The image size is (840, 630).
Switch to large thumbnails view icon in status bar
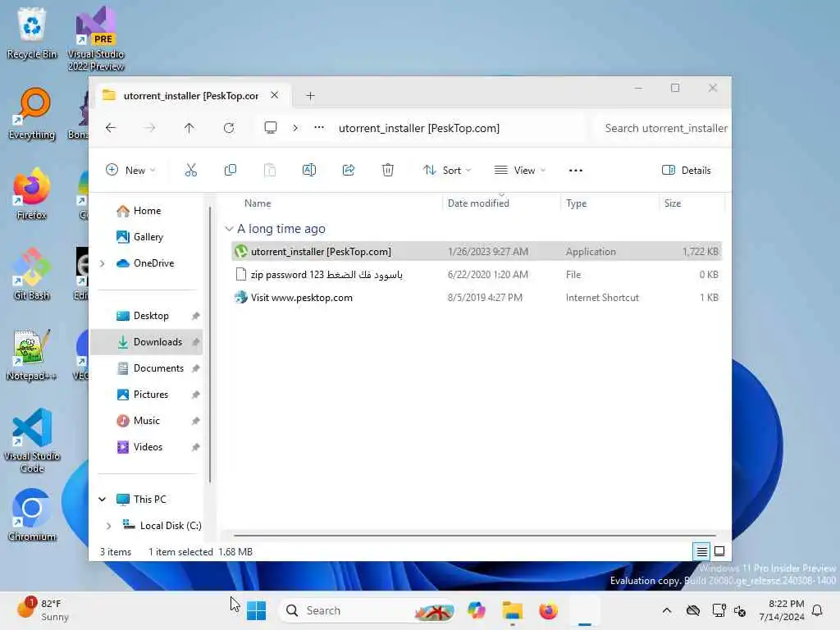click(719, 551)
